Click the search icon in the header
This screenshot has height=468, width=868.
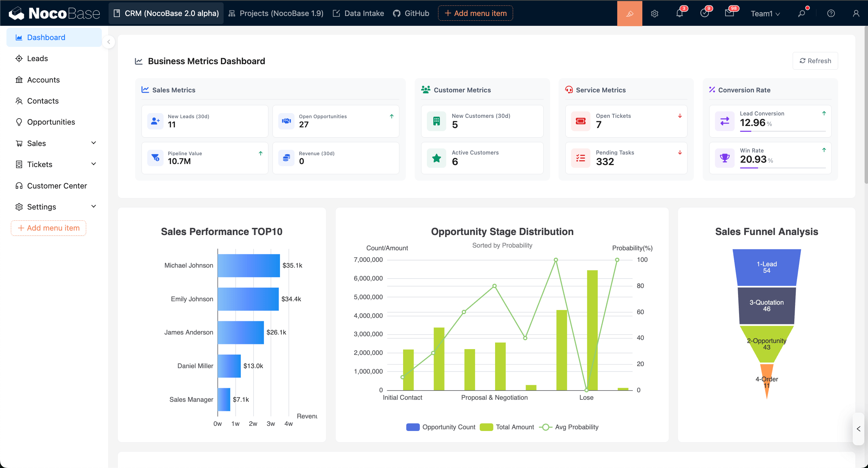tap(801, 13)
